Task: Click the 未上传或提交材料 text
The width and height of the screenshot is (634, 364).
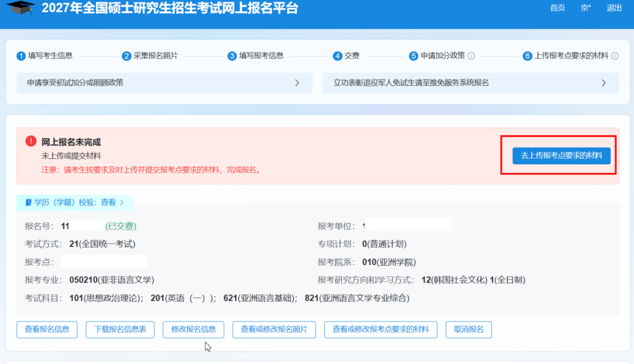Action: click(71, 156)
